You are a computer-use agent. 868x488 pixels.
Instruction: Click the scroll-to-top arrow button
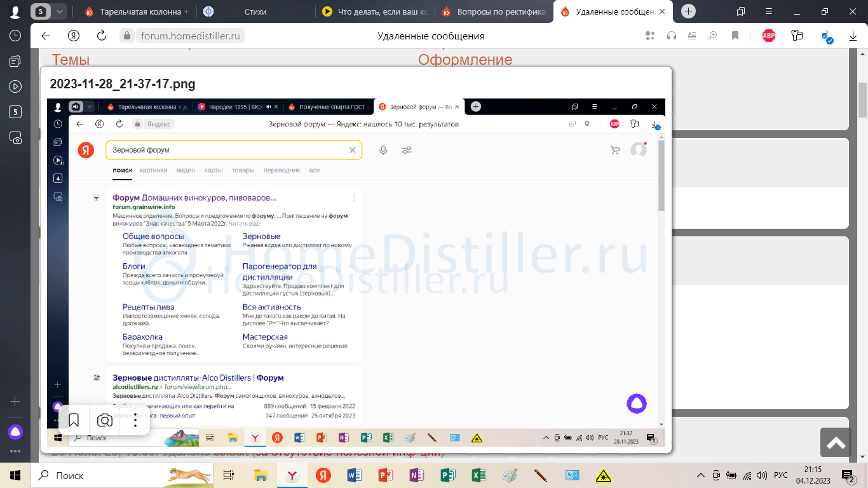836,442
